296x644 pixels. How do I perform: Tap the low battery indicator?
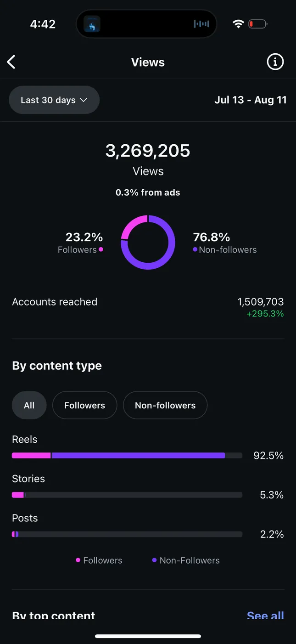tap(258, 24)
